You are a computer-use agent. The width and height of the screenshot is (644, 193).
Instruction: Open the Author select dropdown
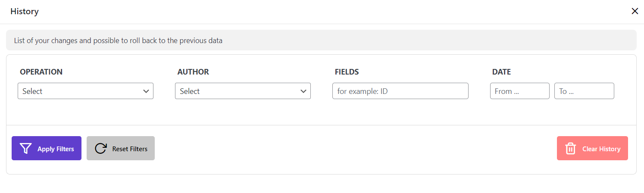(243, 91)
